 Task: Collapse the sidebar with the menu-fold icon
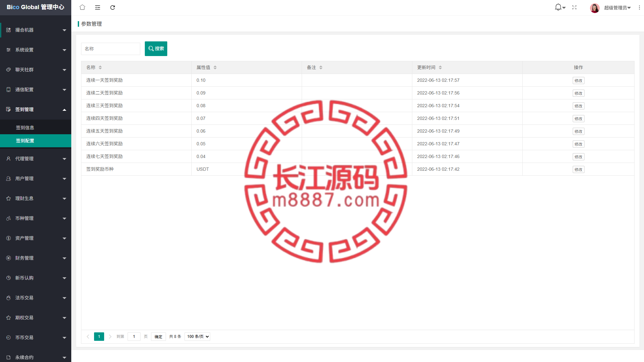pos(98,7)
